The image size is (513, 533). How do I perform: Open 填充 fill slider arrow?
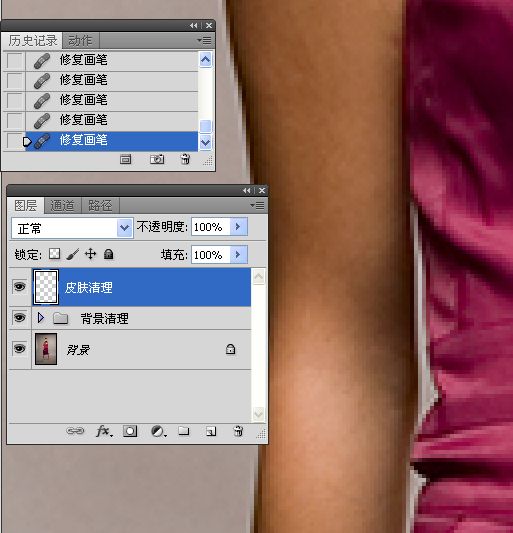click(x=239, y=254)
